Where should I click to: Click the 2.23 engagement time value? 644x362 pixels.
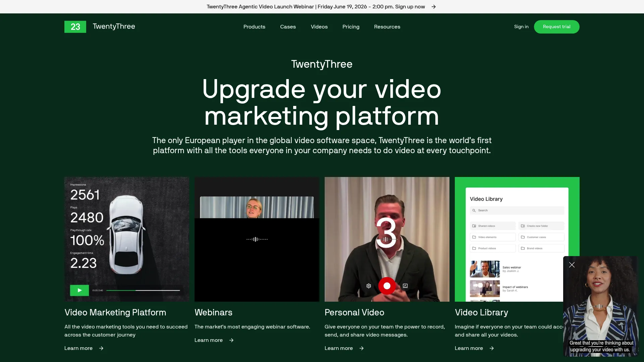click(84, 263)
